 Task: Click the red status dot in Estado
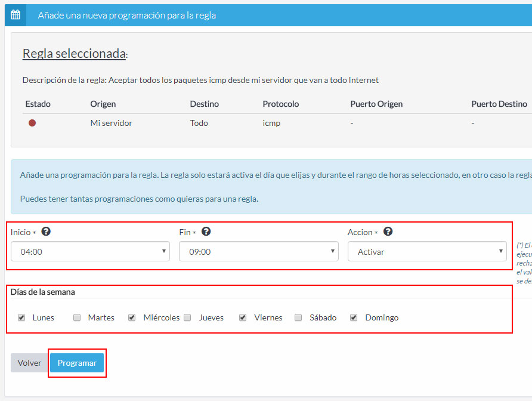tap(32, 123)
